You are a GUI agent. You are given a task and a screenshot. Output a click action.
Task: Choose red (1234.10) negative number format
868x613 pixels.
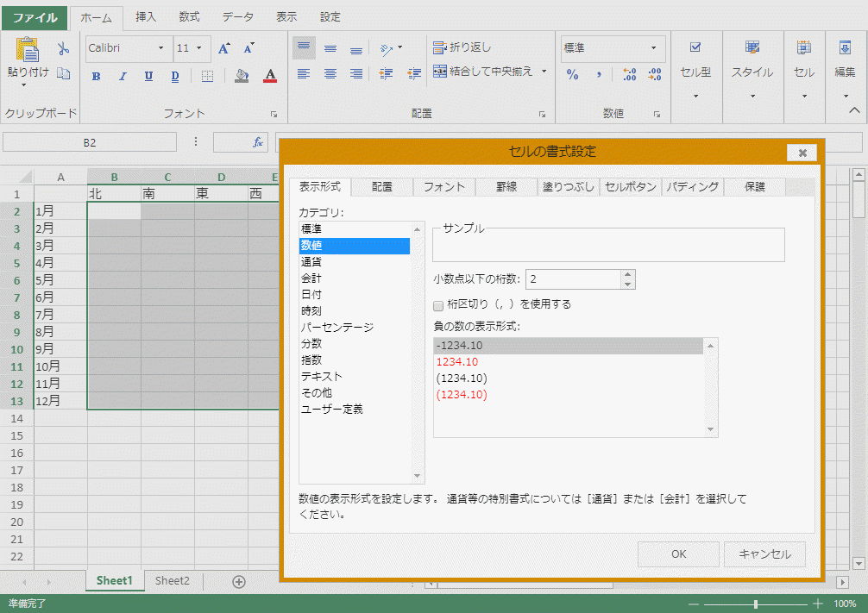tap(462, 395)
